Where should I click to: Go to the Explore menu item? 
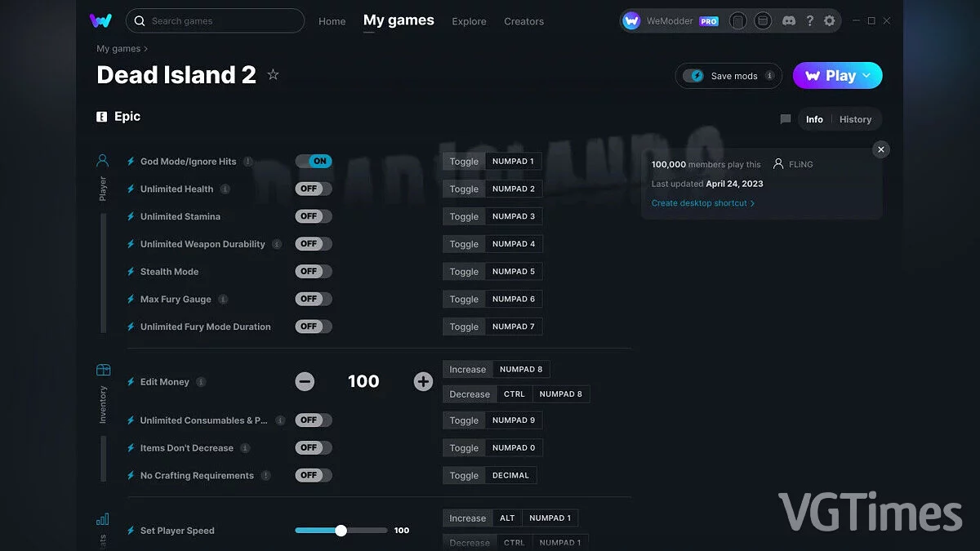click(469, 21)
